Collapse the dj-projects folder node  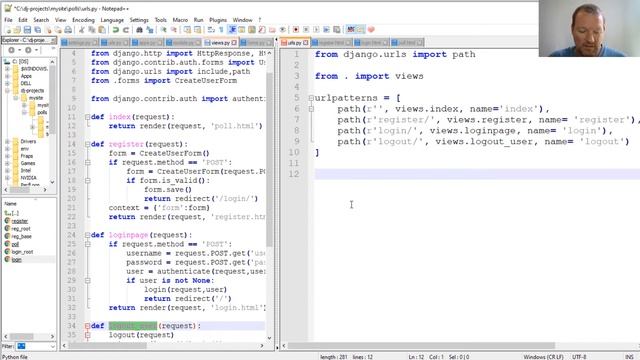[x=7, y=91]
